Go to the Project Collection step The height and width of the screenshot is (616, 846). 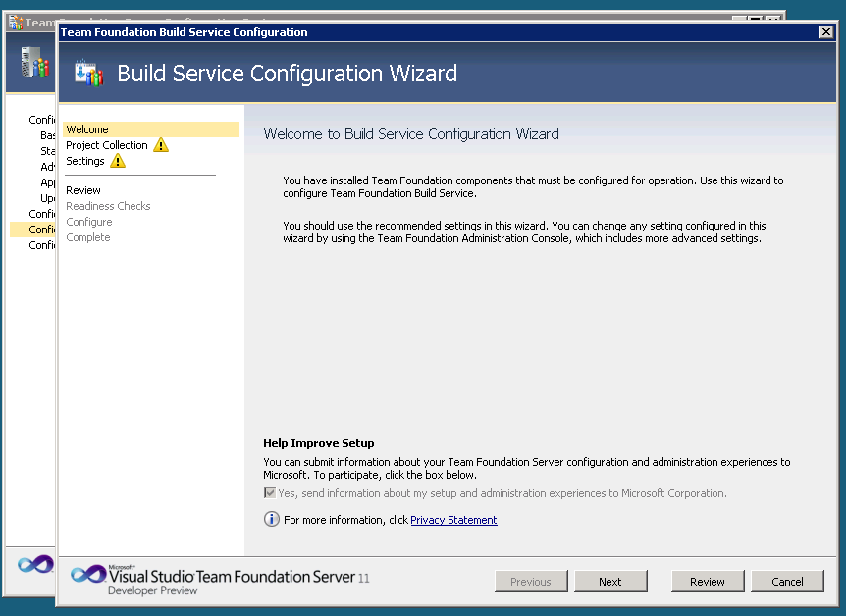tap(106, 145)
